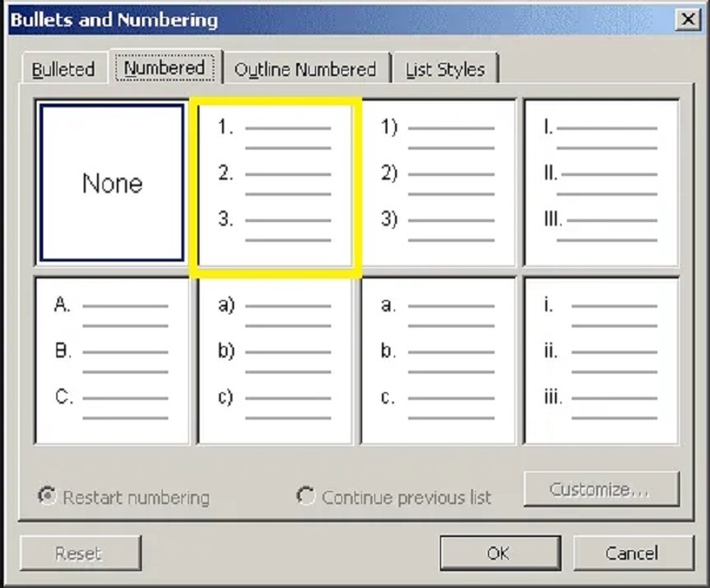Select the Restart numbering radio button
Viewport: 710px width, 588px height.
click(x=47, y=496)
